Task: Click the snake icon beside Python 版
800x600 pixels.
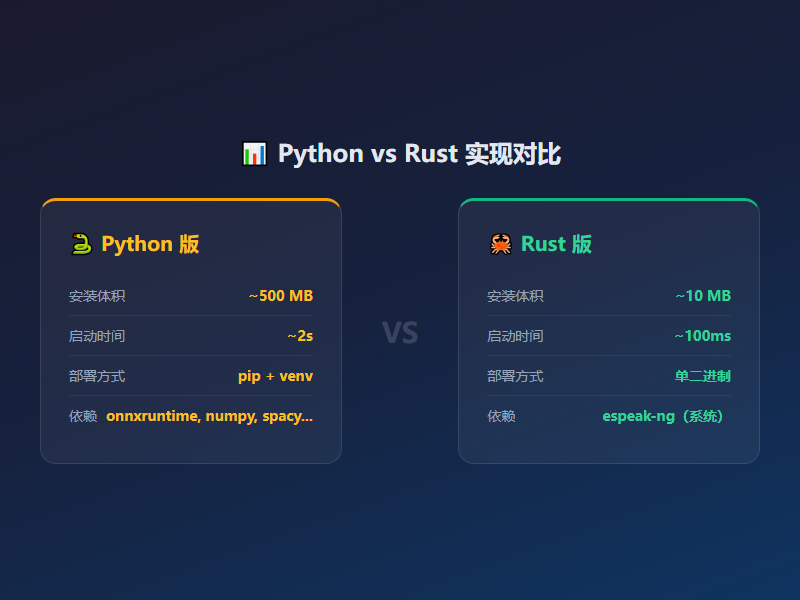Action: [81, 244]
